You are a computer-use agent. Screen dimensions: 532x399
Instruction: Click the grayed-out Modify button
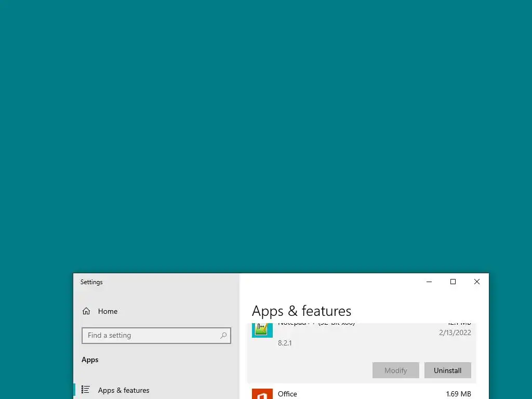pos(395,370)
